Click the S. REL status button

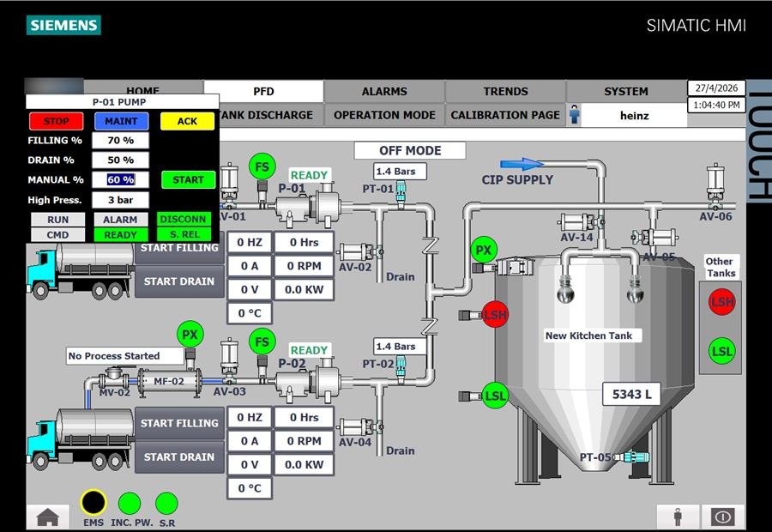click(x=184, y=234)
